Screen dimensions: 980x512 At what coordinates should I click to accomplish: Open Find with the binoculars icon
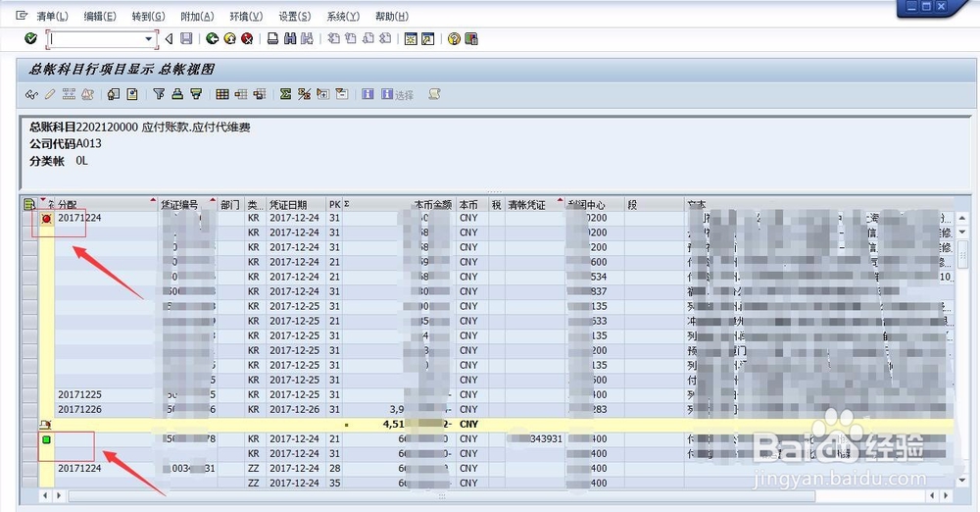tap(290, 39)
